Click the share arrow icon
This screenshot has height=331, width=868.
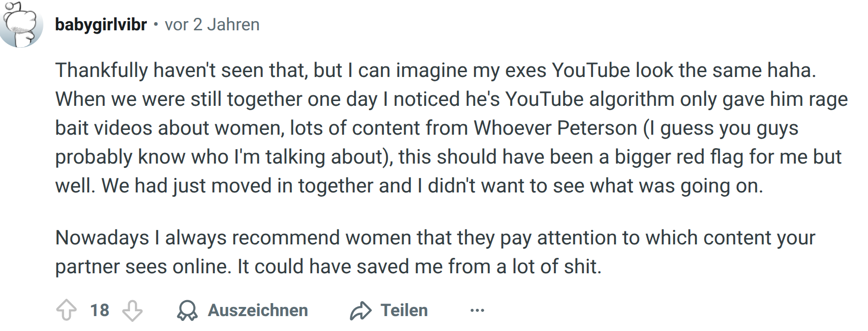coord(361,310)
